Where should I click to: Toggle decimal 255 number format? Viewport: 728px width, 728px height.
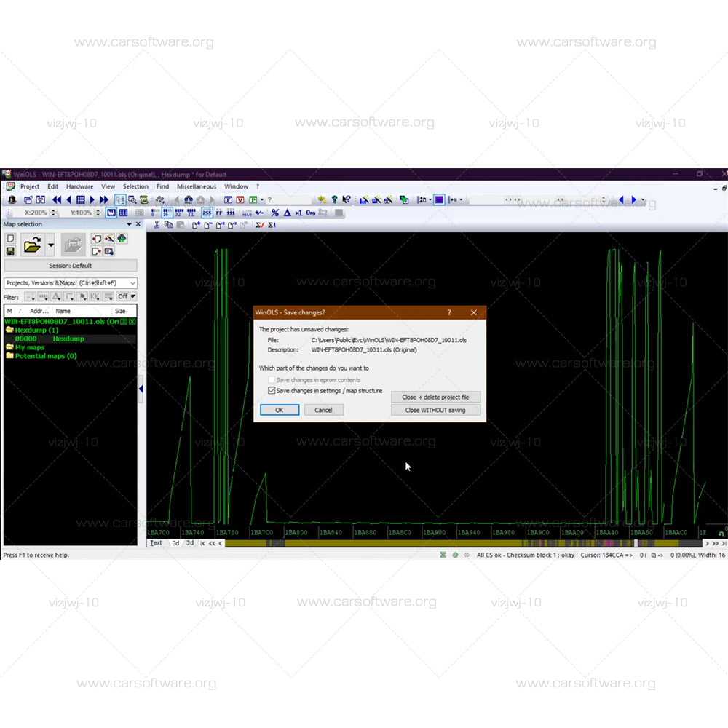point(207,213)
